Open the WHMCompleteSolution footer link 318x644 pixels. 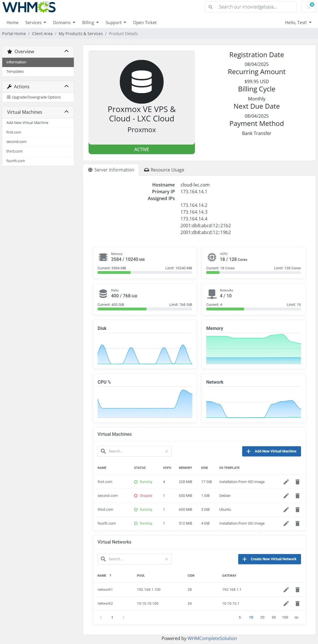(212, 638)
